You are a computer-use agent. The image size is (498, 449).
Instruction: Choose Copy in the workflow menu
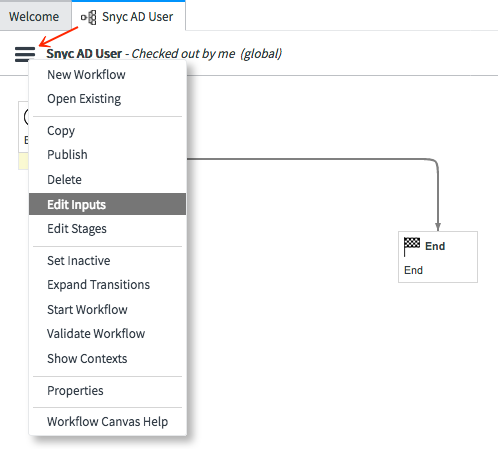click(x=107, y=131)
